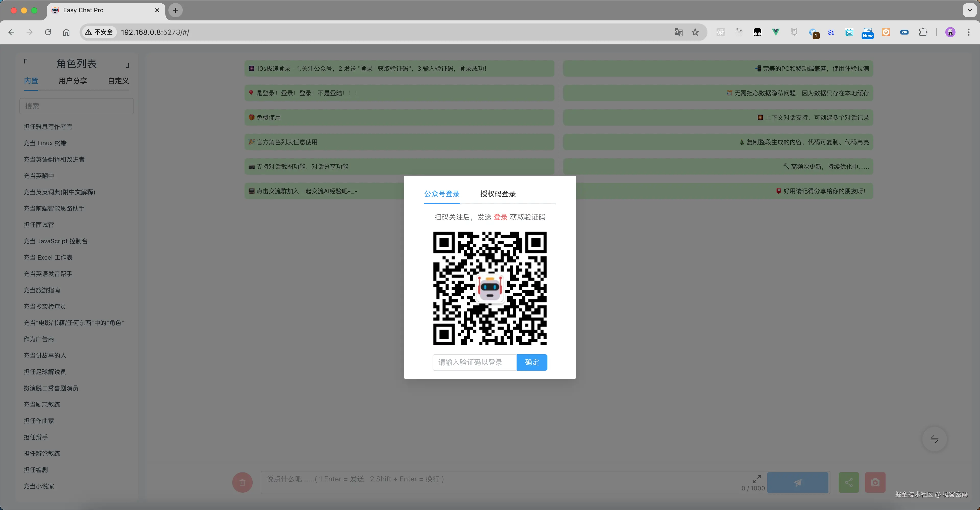Choose the 充当英语翻译和改进者 role
The height and width of the screenshot is (510, 980).
pos(54,160)
